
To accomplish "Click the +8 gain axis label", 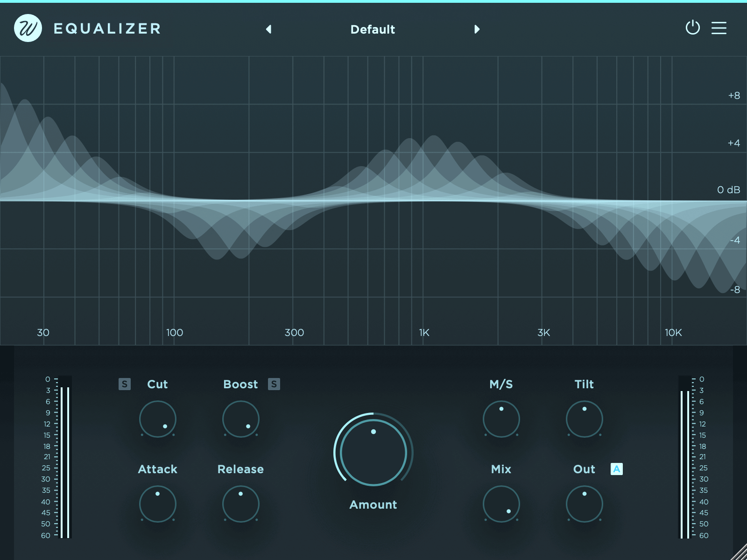I will click(x=734, y=96).
